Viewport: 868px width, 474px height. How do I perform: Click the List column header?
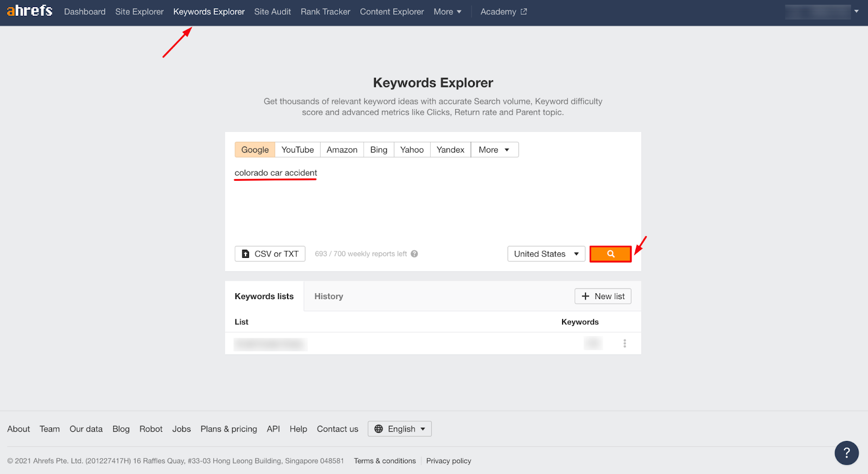point(241,322)
